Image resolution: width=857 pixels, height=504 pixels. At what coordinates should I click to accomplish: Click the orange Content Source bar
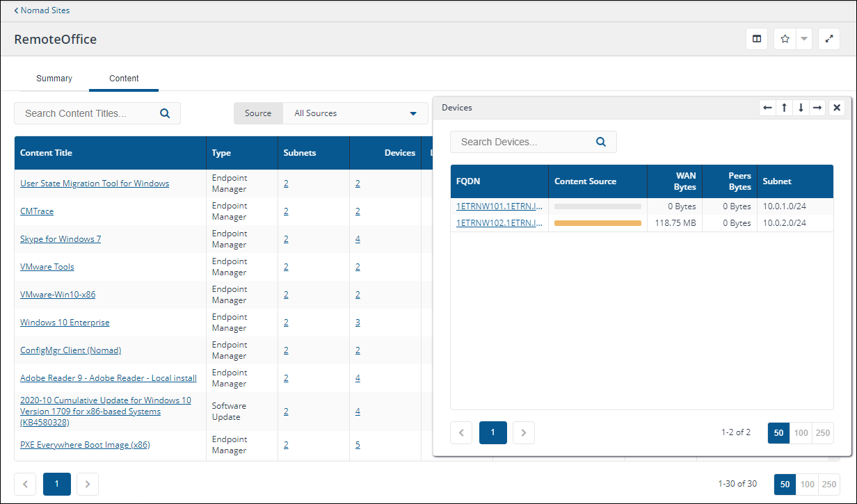click(598, 223)
